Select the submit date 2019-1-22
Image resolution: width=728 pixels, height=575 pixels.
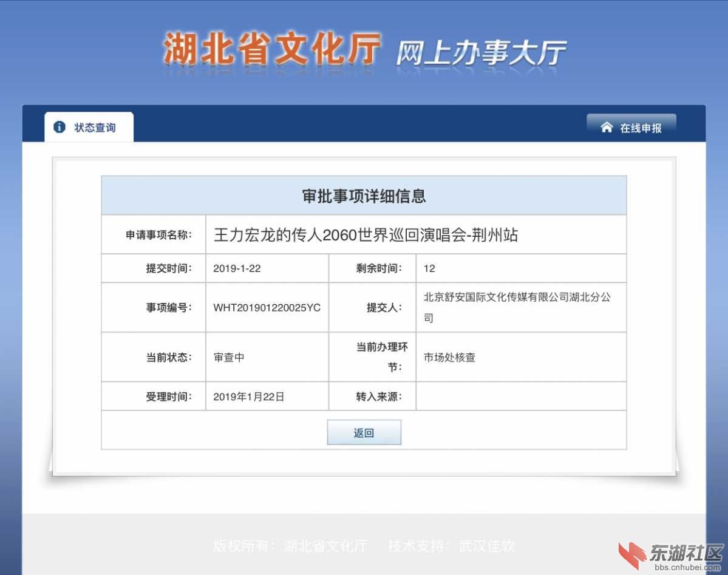[237, 268]
